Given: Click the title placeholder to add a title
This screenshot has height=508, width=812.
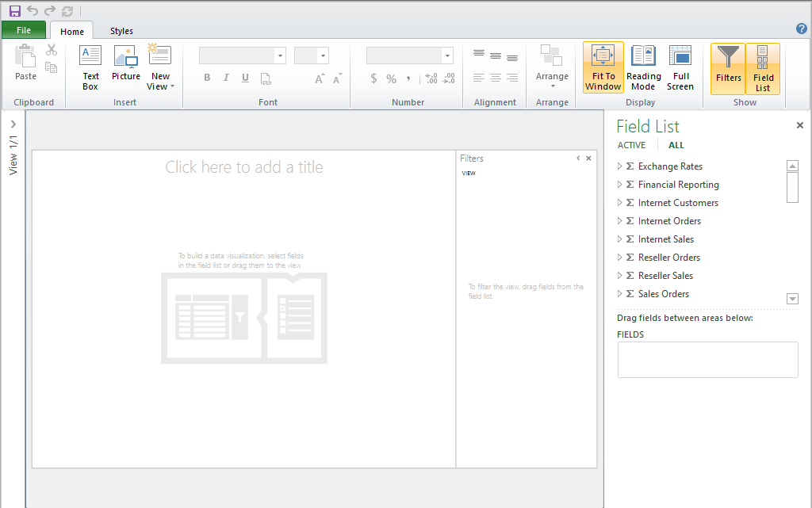Looking at the screenshot, I should (243, 167).
